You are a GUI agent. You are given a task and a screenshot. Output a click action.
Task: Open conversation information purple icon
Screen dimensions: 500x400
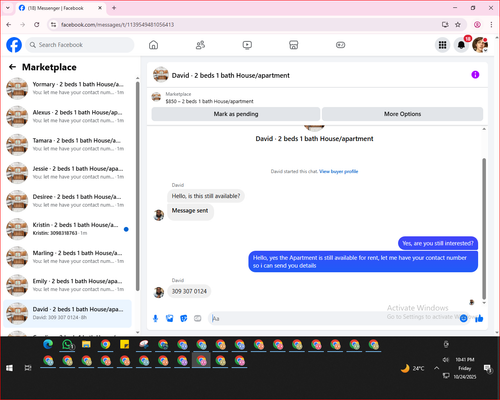[x=475, y=75]
